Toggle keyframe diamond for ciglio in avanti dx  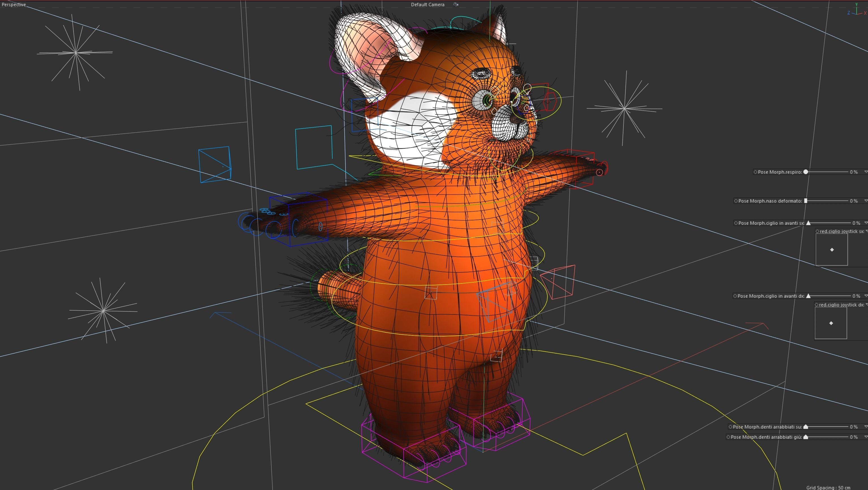(x=735, y=296)
